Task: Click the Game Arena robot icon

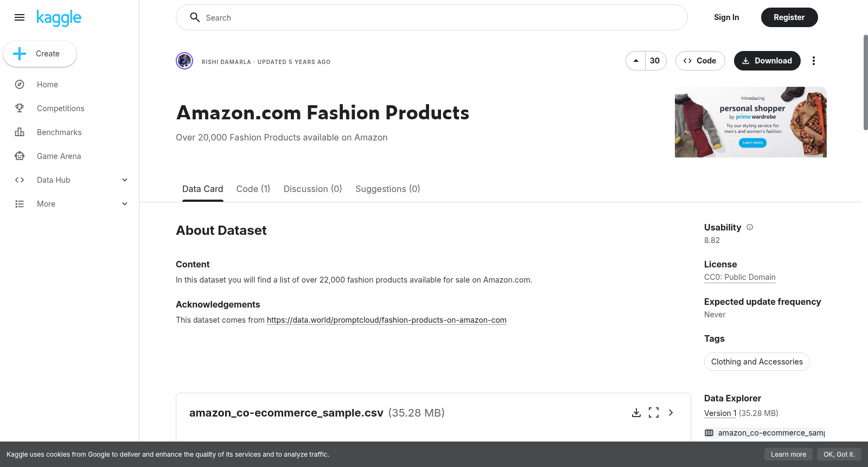Action: 20,156
